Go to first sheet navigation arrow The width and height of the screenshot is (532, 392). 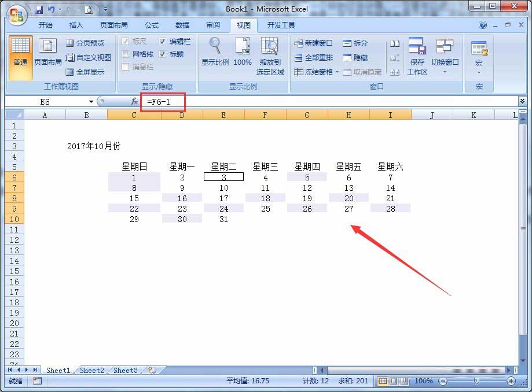pyautogui.click(x=10, y=370)
